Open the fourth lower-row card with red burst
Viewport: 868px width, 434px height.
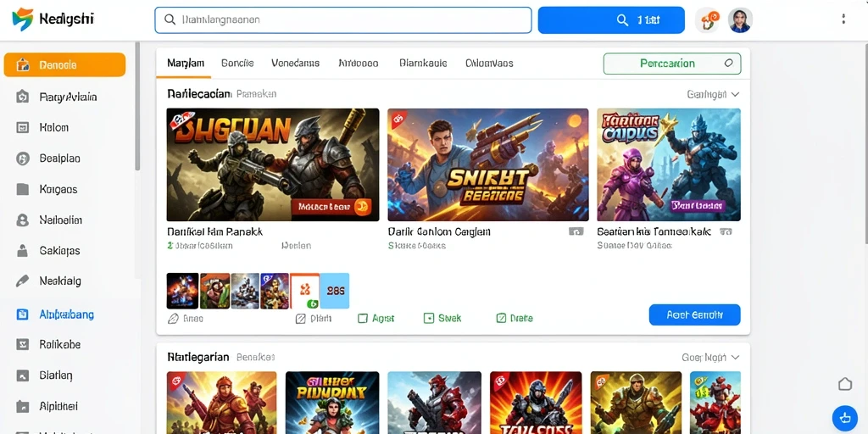click(x=536, y=403)
